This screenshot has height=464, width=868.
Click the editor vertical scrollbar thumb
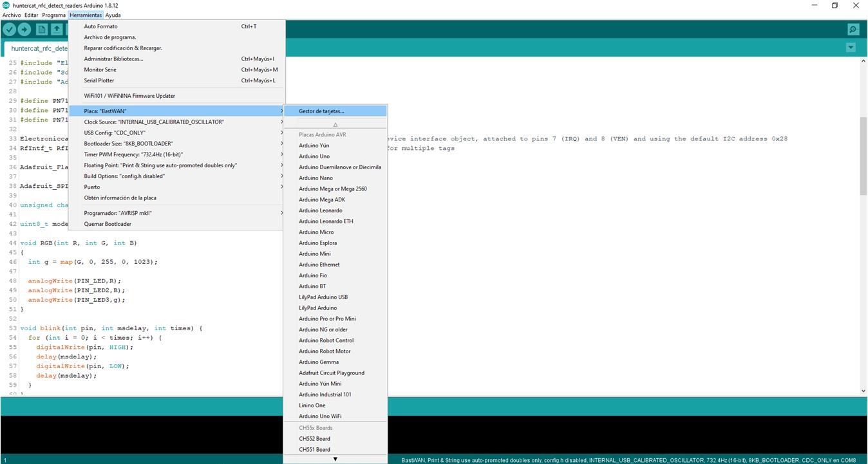[863, 156]
